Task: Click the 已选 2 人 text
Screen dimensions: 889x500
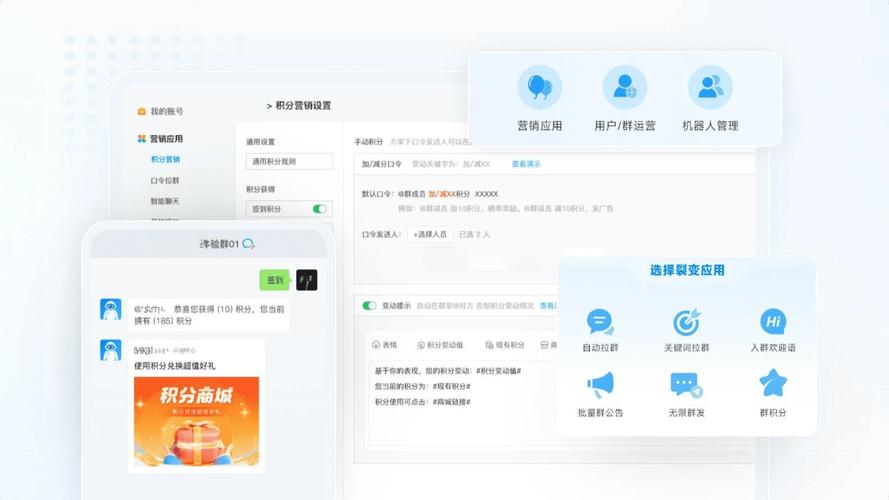Action: point(475,234)
